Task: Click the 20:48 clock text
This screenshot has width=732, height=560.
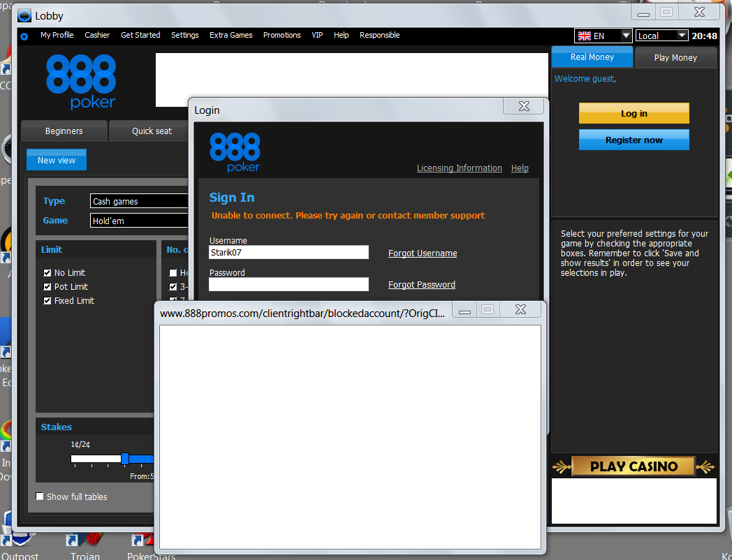Action: [705, 36]
